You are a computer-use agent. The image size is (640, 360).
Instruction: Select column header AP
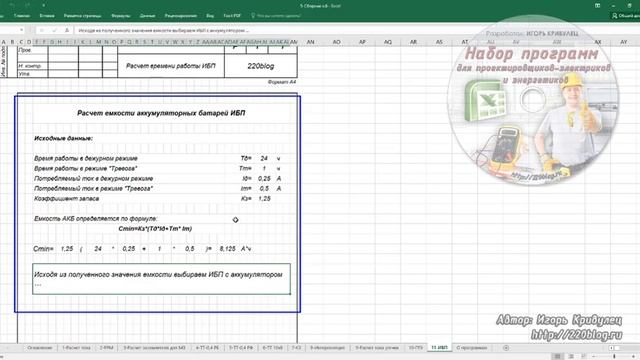(x=362, y=42)
